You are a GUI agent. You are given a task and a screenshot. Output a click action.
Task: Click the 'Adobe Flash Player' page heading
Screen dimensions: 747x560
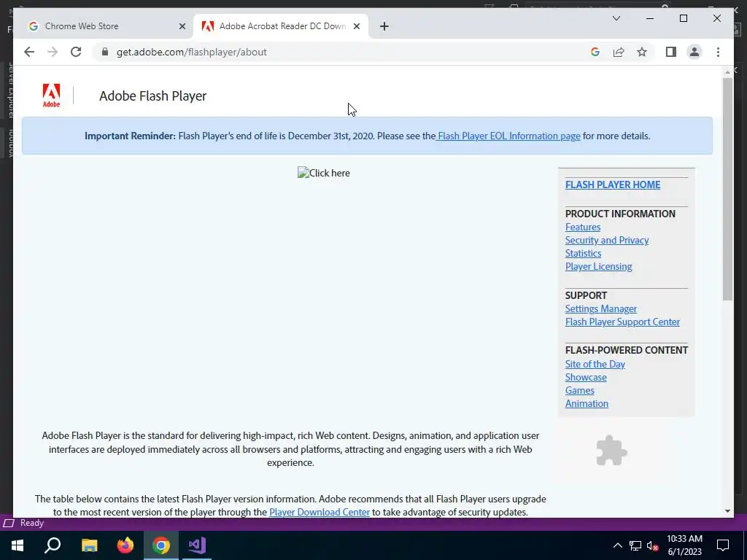click(152, 96)
